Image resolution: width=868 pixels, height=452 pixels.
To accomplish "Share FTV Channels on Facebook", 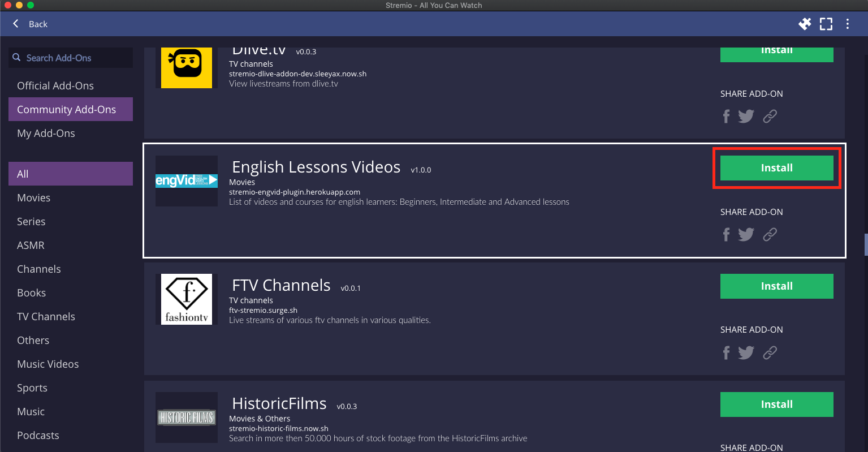I will click(x=727, y=352).
